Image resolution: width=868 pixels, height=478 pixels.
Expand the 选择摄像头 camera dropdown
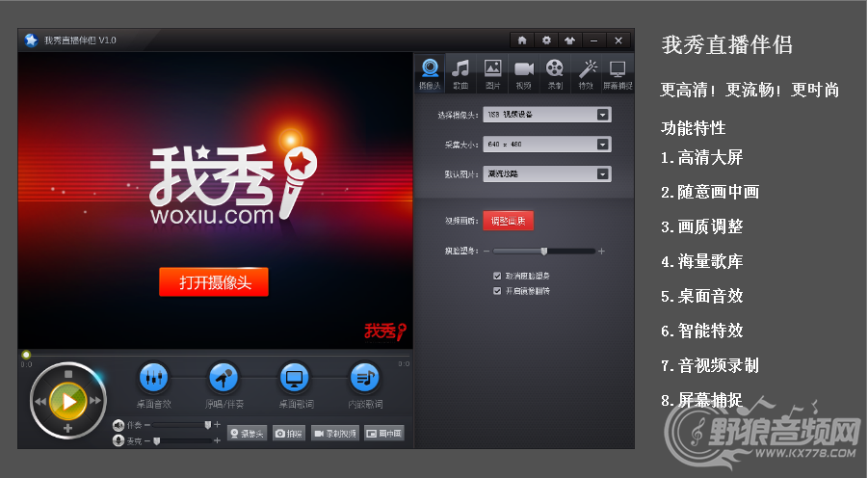[x=603, y=115]
